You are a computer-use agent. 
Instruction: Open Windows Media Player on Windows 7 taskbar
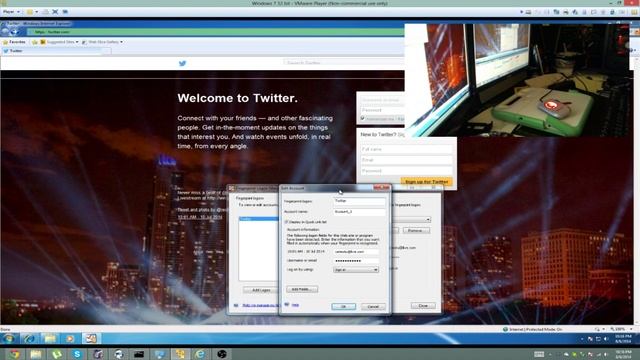click(70, 339)
